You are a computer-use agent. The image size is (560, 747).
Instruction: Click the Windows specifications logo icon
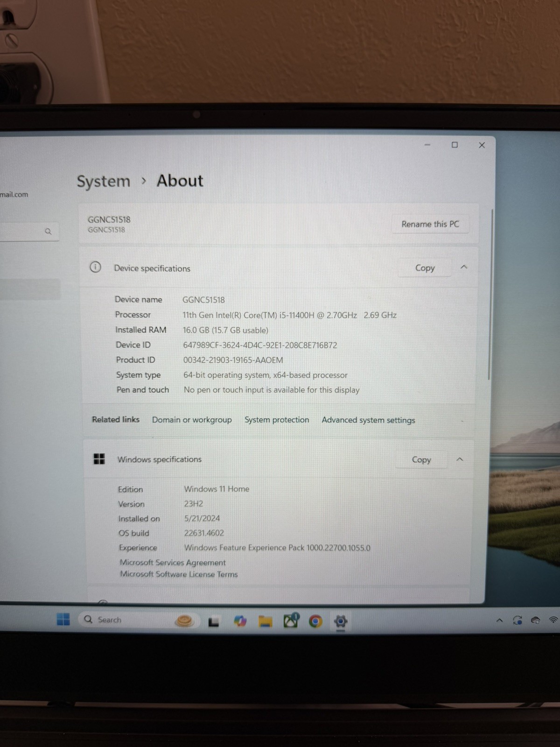pos(99,458)
